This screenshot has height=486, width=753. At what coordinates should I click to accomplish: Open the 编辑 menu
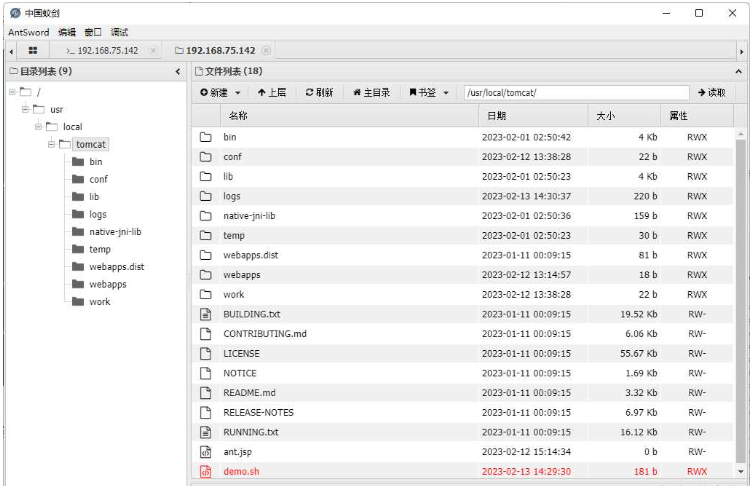pyautogui.click(x=67, y=32)
